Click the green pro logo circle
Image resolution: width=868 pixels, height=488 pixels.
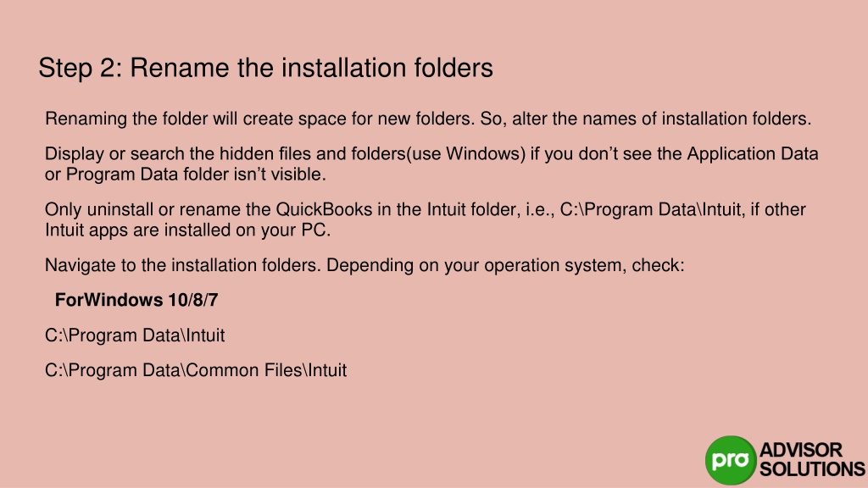(731, 460)
